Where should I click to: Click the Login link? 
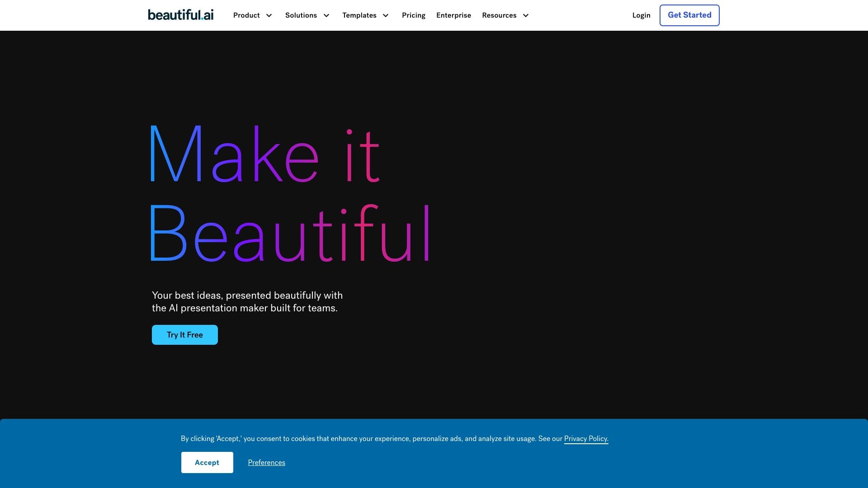pyautogui.click(x=641, y=15)
